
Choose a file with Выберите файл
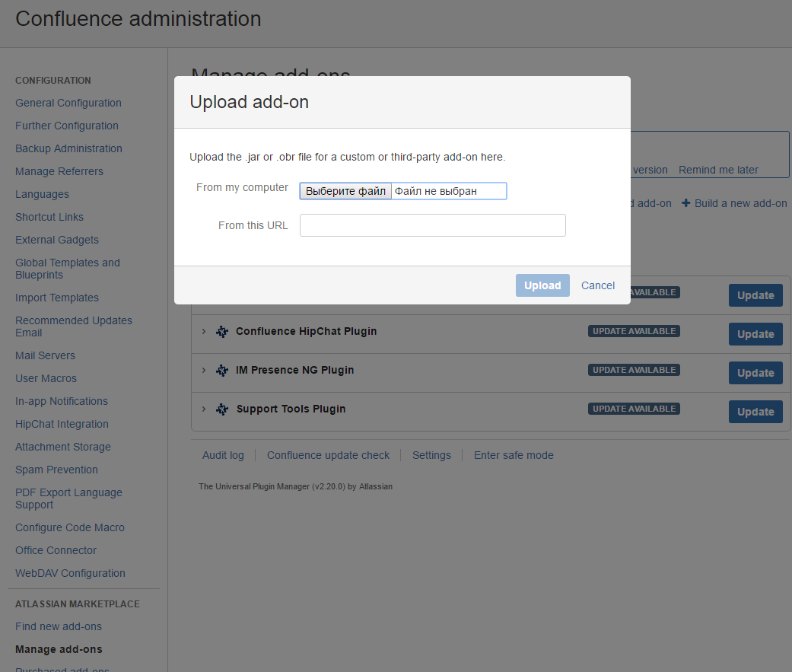(x=345, y=190)
